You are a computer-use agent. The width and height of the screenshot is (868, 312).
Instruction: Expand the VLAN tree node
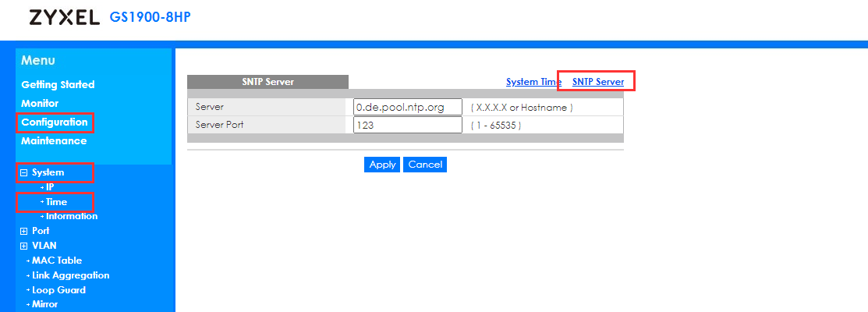[x=24, y=246]
